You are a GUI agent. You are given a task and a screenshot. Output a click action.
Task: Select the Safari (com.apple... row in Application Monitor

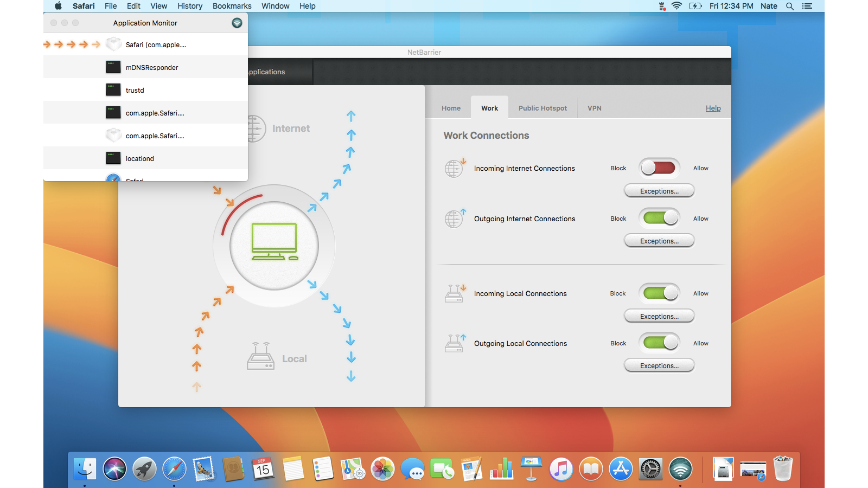(145, 44)
